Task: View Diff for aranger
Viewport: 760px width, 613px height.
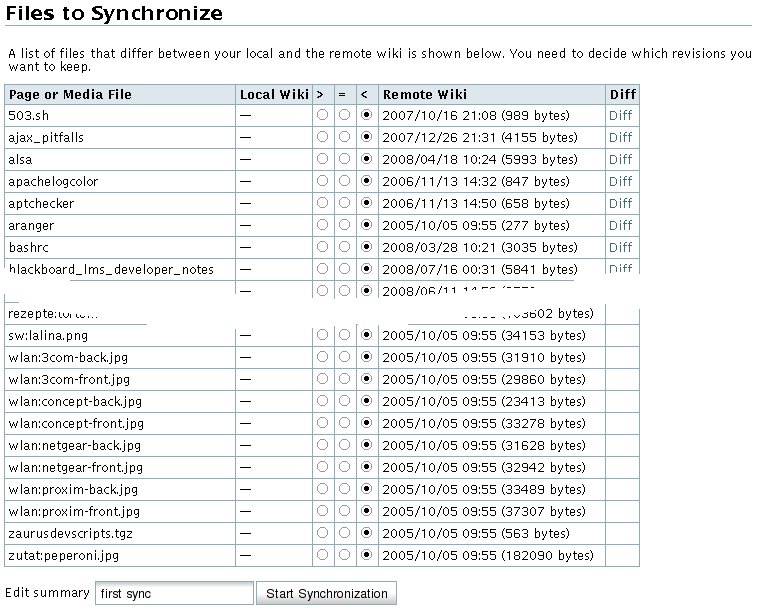Action: 620,225
